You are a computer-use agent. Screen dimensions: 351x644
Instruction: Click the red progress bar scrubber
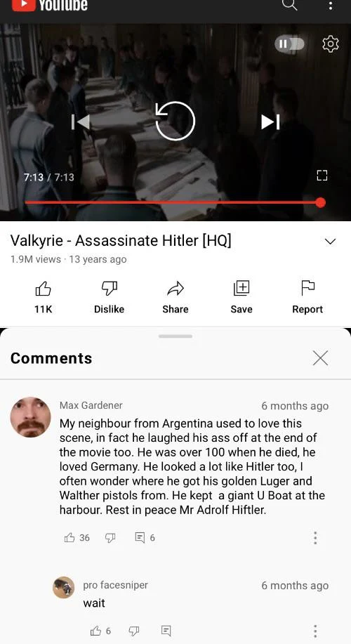321,202
